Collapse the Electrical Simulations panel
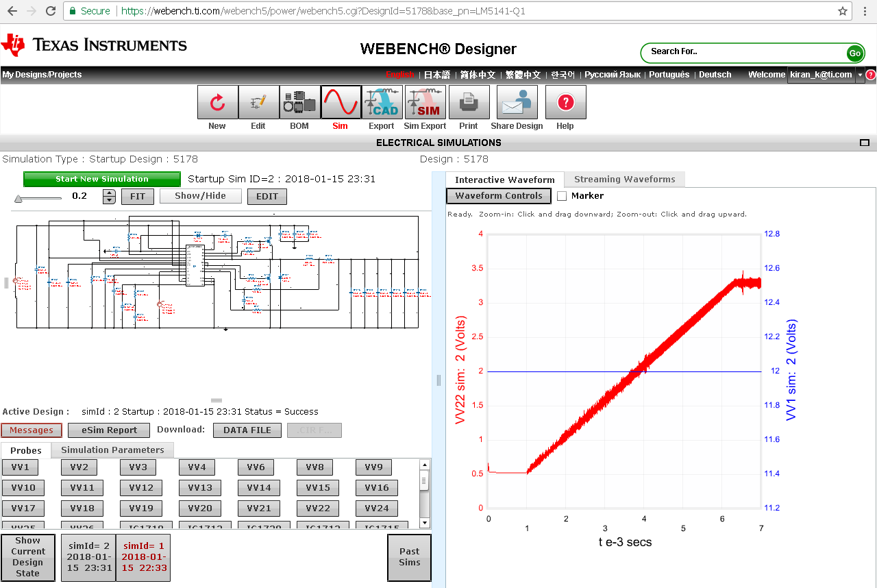The image size is (877, 588). [864, 143]
